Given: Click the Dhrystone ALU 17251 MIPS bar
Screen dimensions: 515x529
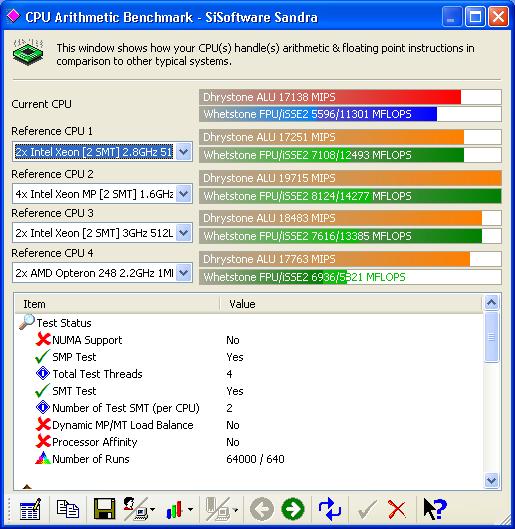Looking at the screenshot, I should click(350, 137).
